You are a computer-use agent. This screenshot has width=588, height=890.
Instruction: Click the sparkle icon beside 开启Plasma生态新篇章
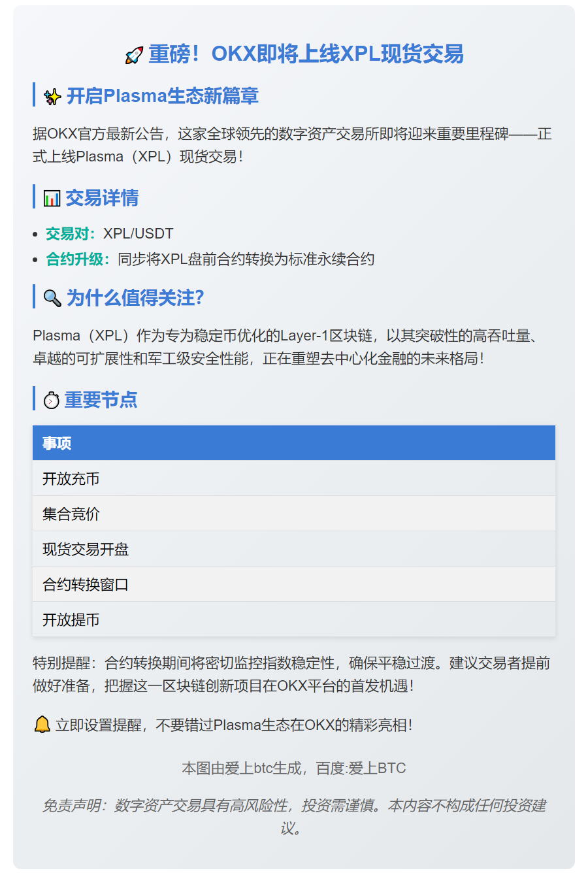click(x=52, y=97)
